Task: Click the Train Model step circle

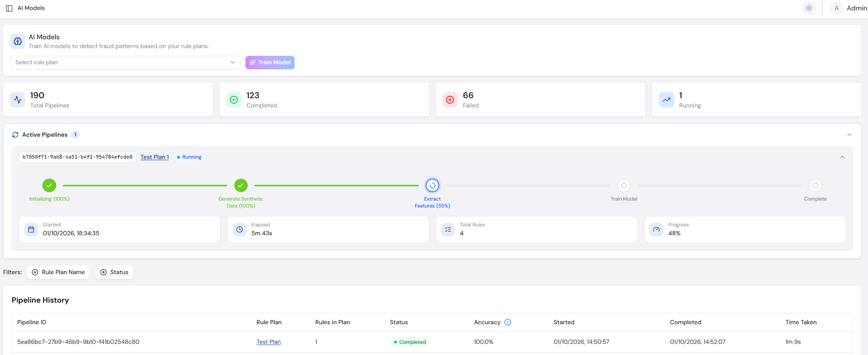Action: tap(624, 186)
